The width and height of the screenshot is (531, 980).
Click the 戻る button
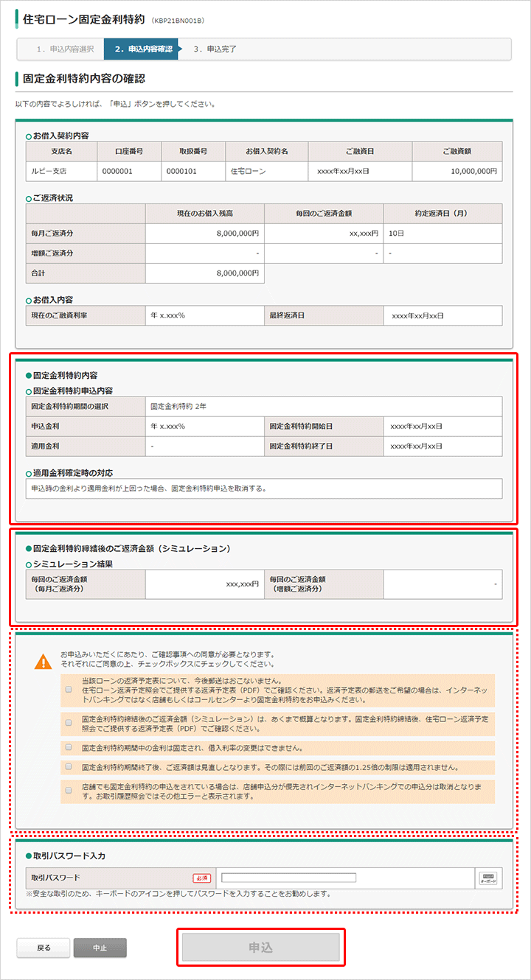pos(44,948)
